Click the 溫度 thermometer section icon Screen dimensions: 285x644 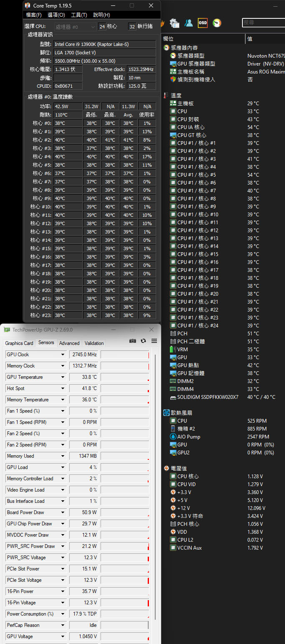click(166, 96)
